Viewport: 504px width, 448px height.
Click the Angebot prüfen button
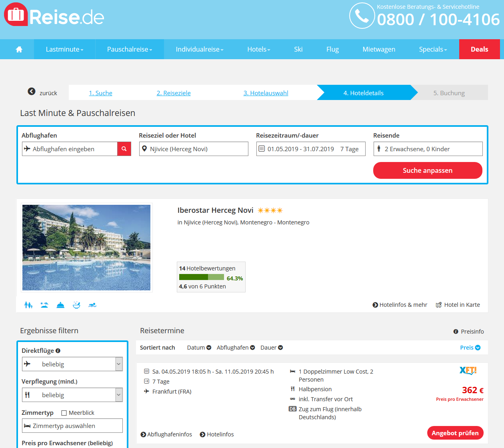tap(455, 433)
